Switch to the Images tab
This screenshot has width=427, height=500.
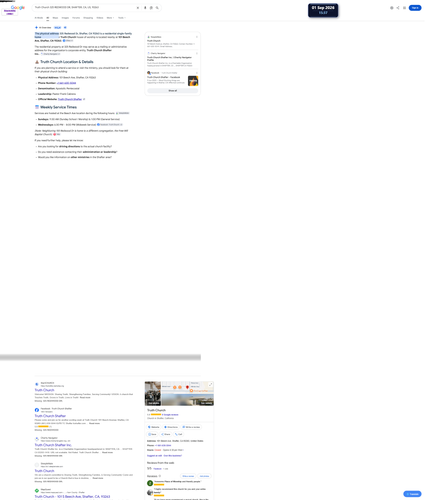[65, 18]
